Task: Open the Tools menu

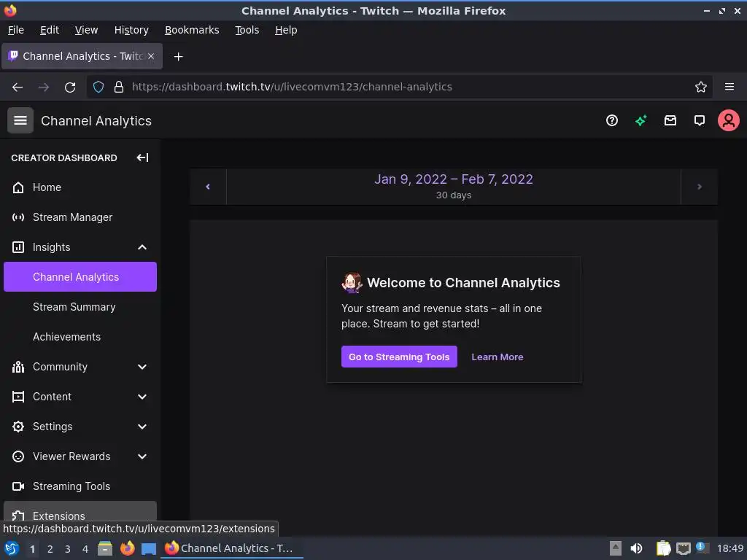Action: (247, 30)
